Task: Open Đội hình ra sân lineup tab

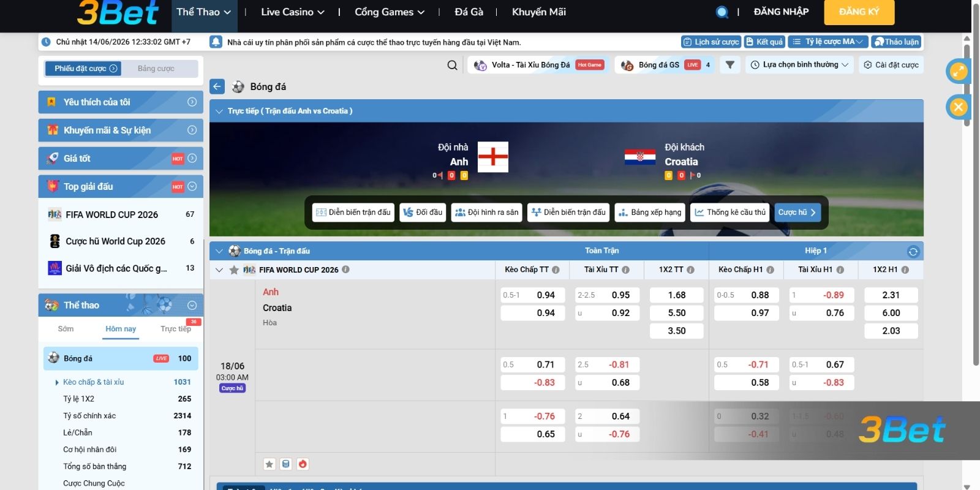Action: click(487, 212)
